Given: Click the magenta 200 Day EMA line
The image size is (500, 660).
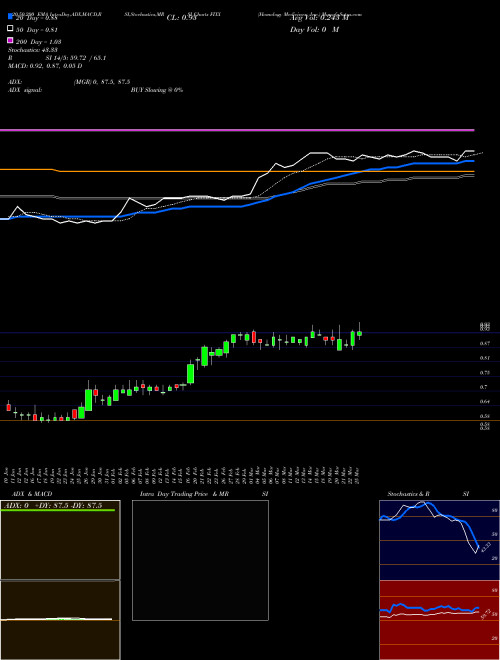Looking at the screenshot, I should coord(237,130).
